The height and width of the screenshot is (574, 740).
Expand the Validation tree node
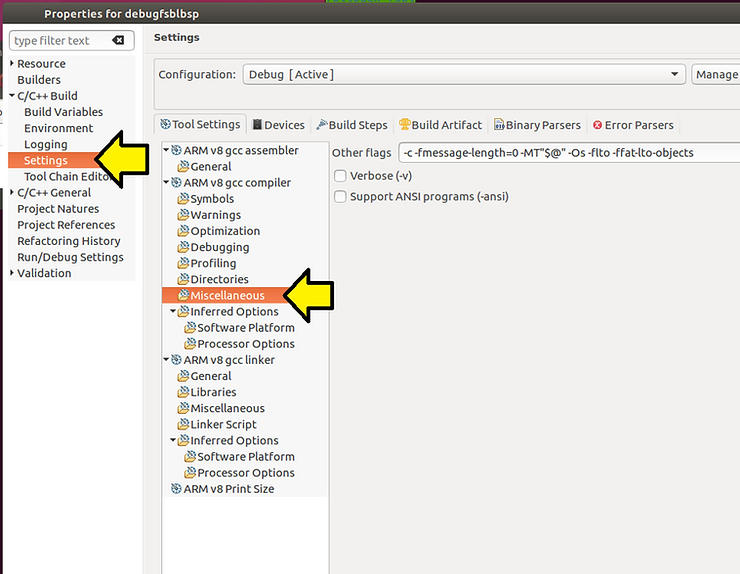coord(12,272)
